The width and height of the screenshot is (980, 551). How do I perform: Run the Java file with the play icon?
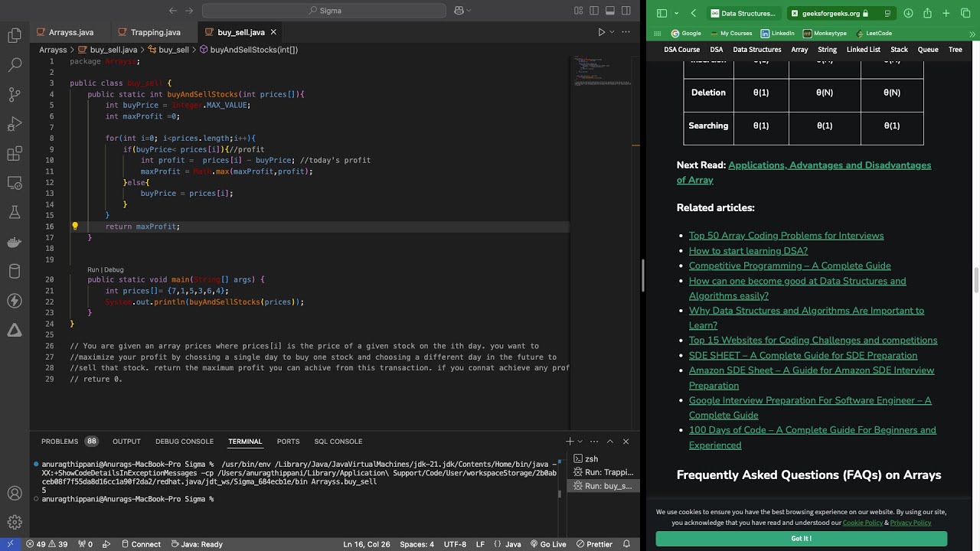tap(602, 32)
